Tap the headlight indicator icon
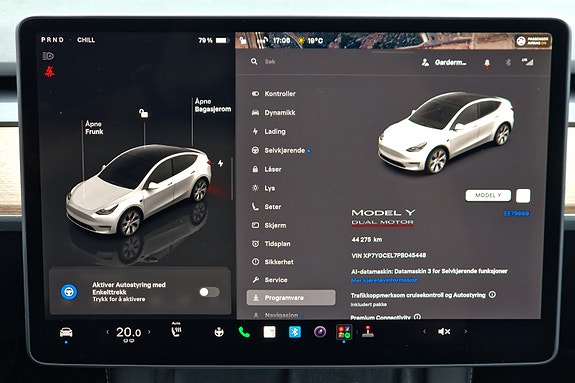Image resolution: width=575 pixels, height=383 pixels. pyautogui.click(x=48, y=56)
